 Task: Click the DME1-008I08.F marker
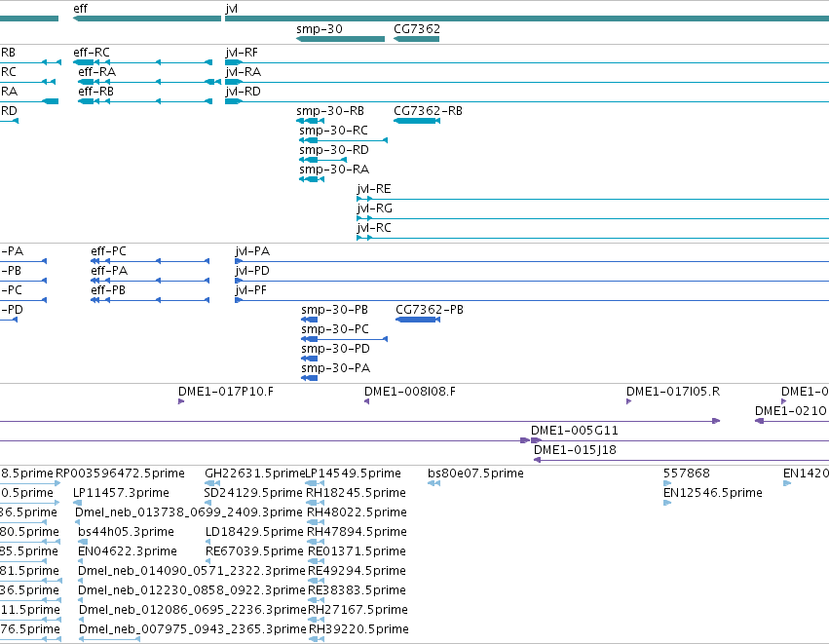tap(366, 401)
